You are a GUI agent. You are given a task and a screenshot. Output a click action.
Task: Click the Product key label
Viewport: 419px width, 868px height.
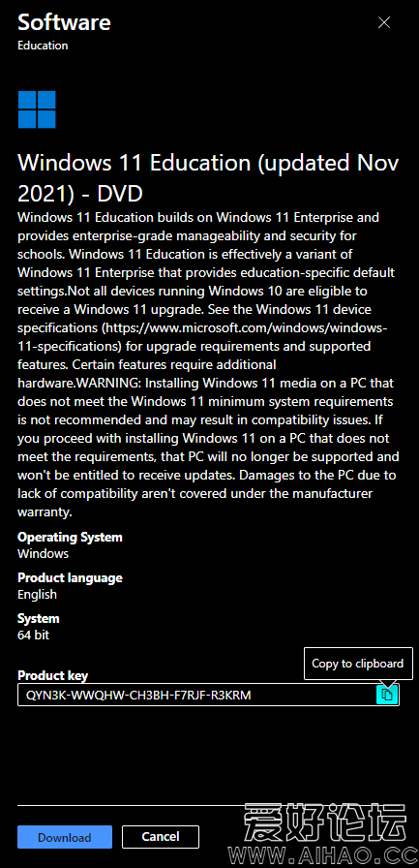[x=52, y=675]
